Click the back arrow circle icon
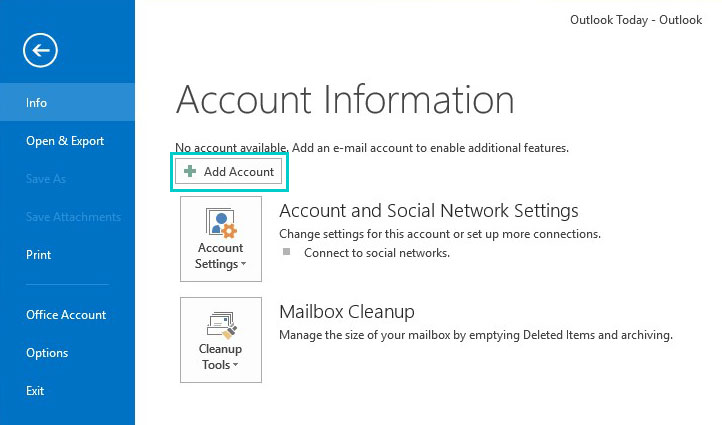722x425 pixels. tap(41, 50)
